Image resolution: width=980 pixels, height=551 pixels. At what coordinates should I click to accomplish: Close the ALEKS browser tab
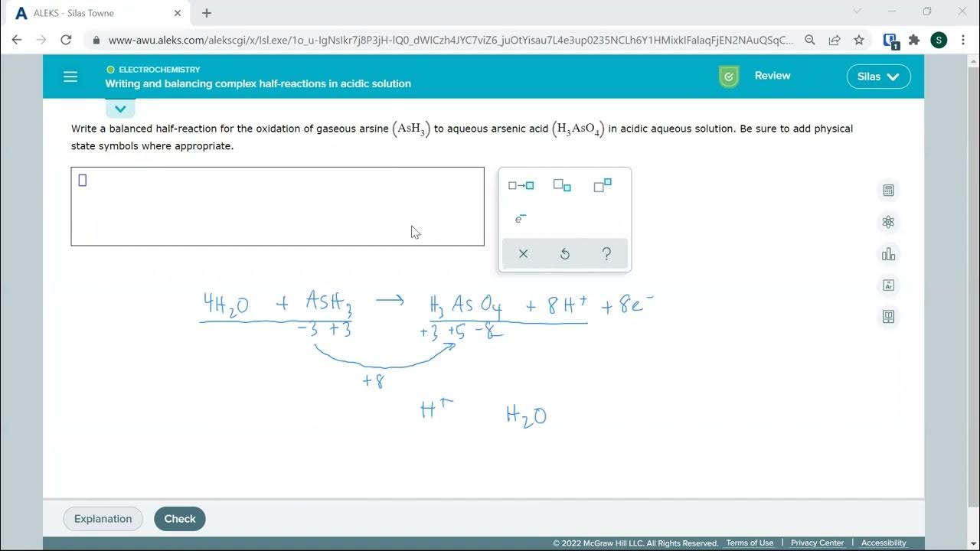coord(178,13)
